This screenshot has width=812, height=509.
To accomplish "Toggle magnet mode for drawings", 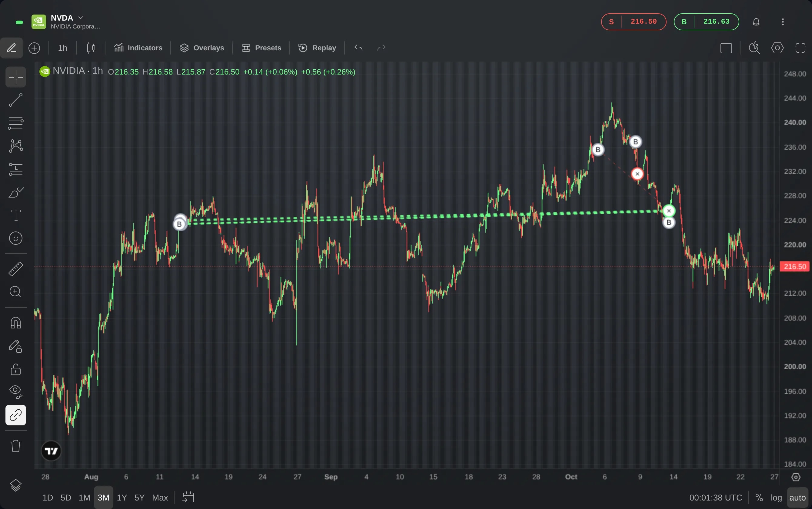I will coord(15,323).
